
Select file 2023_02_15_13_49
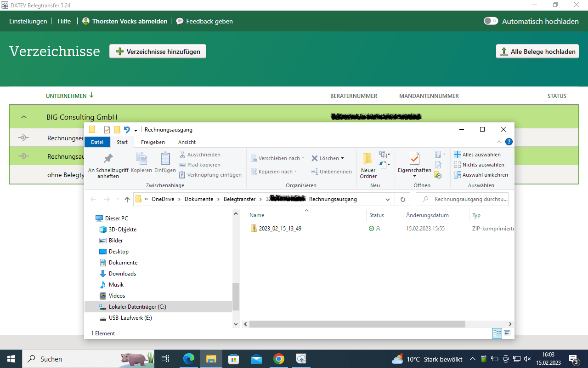(280, 228)
